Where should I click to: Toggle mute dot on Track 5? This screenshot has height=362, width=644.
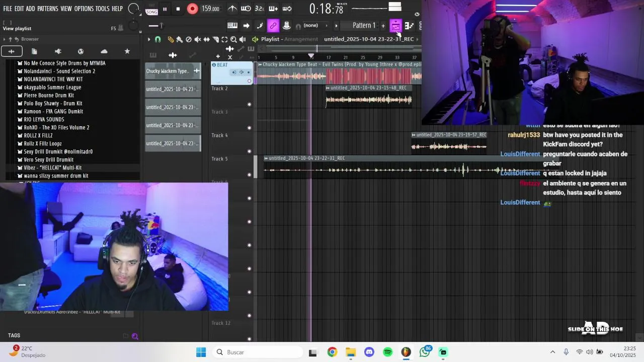[x=249, y=174]
